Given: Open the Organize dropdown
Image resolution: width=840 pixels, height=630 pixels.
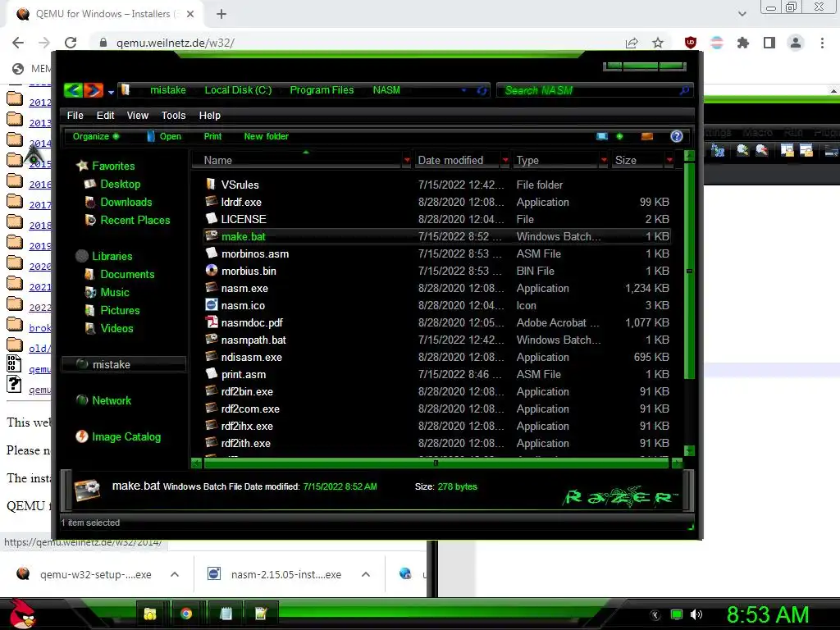Looking at the screenshot, I should 96,136.
